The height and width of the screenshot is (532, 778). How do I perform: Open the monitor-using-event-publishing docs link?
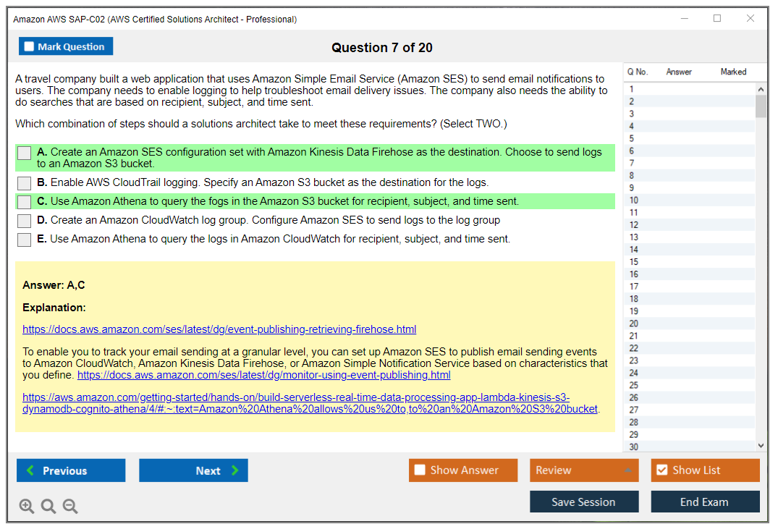click(x=263, y=375)
